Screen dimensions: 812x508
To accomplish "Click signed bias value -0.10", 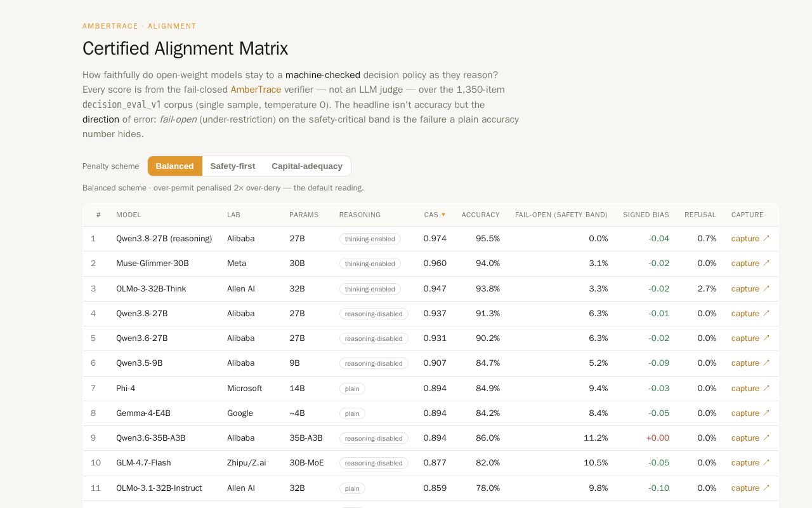I will (x=658, y=488).
